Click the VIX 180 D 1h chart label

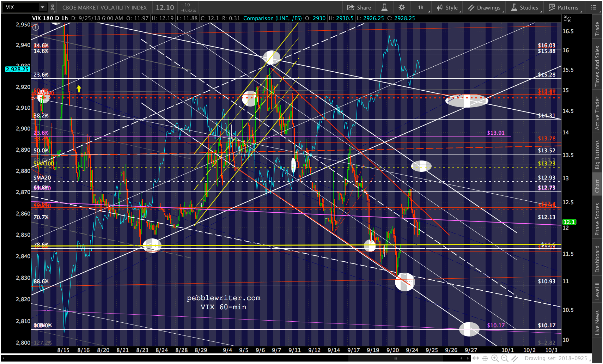click(50, 18)
